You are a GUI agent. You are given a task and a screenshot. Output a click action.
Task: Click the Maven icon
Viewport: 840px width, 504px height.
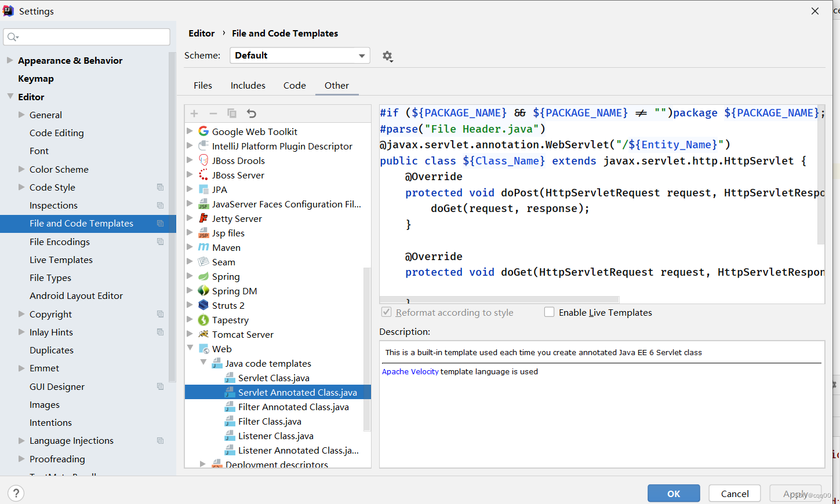(203, 247)
